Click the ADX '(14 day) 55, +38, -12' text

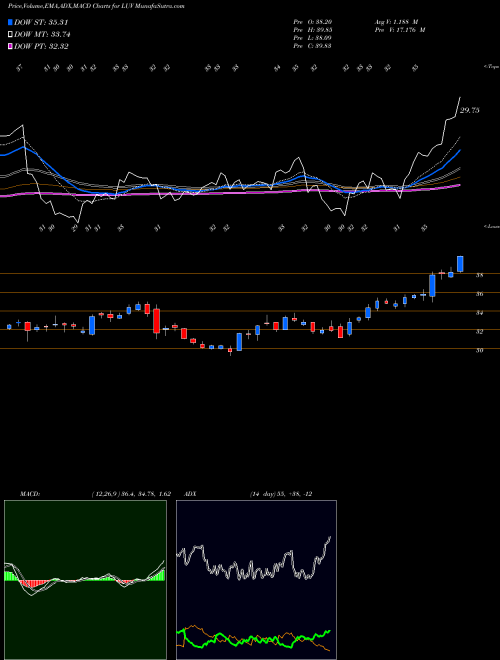(281, 494)
